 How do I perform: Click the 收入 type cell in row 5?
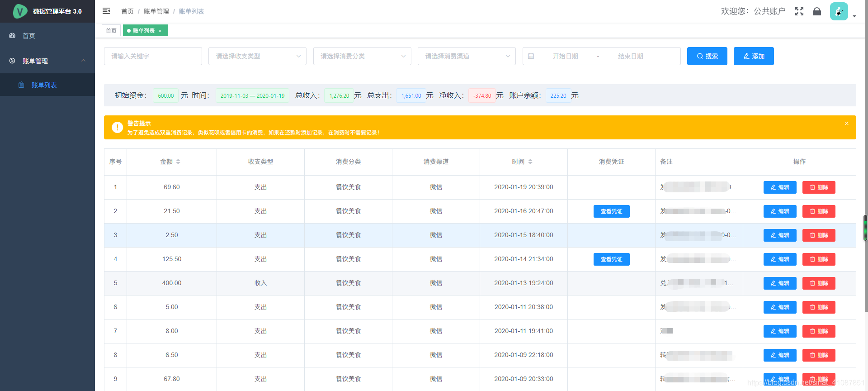click(x=260, y=283)
